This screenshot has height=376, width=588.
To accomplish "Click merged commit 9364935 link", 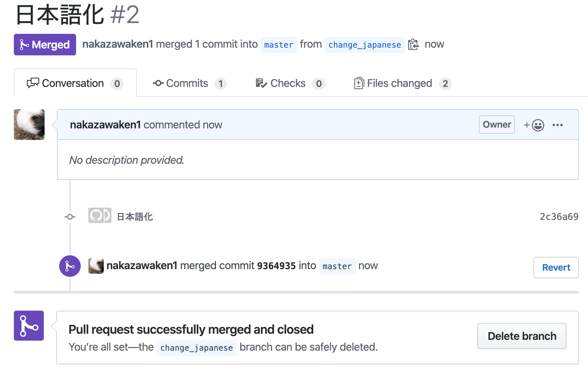I will tap(276, 265).
